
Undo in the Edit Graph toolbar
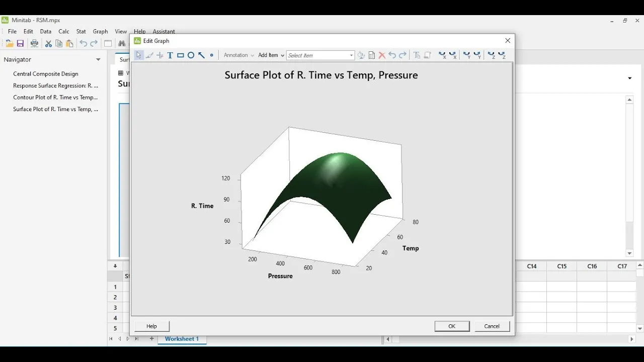(392, 55)
